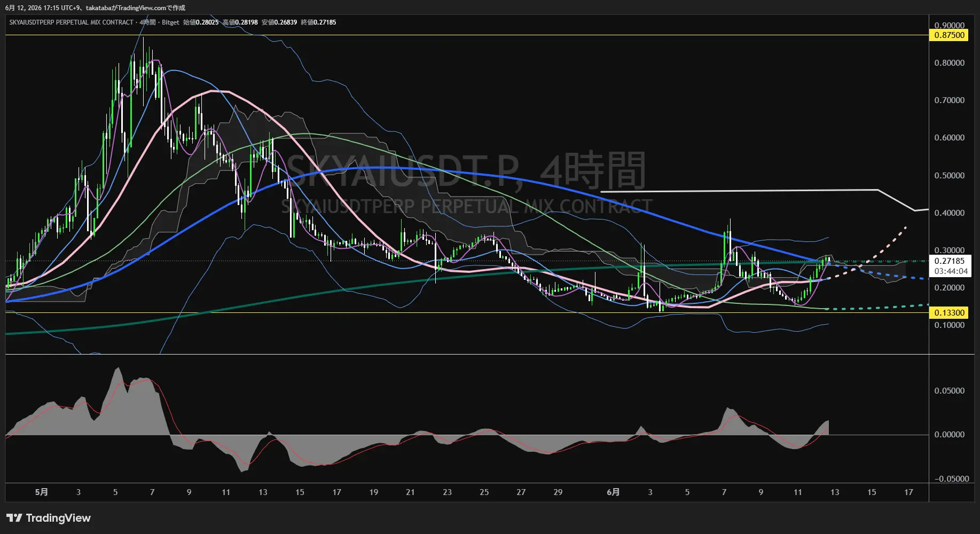Image resolution: width=980 pixels, height=534 pixels.
Task: Click the 23 date on time axis
Action: [448, 492]
